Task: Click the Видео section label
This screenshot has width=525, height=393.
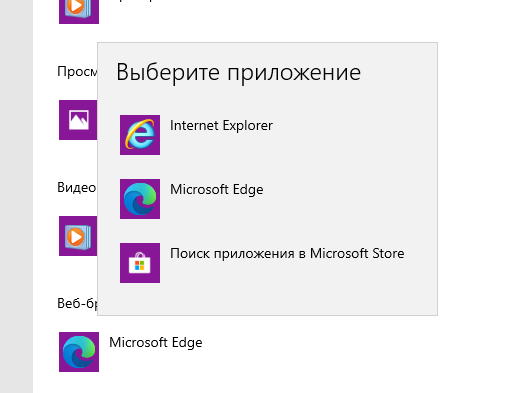Action: (x=77, y=187)
